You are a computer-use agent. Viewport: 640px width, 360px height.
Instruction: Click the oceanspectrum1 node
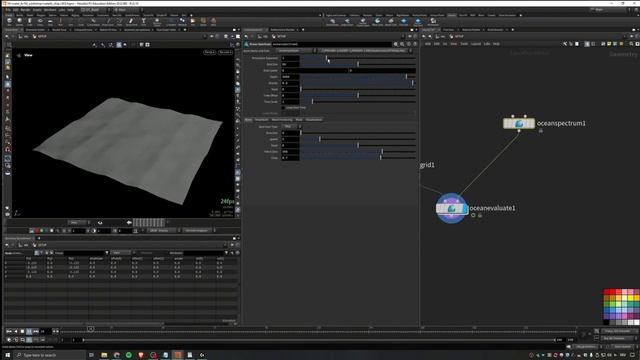pos(519,123)
